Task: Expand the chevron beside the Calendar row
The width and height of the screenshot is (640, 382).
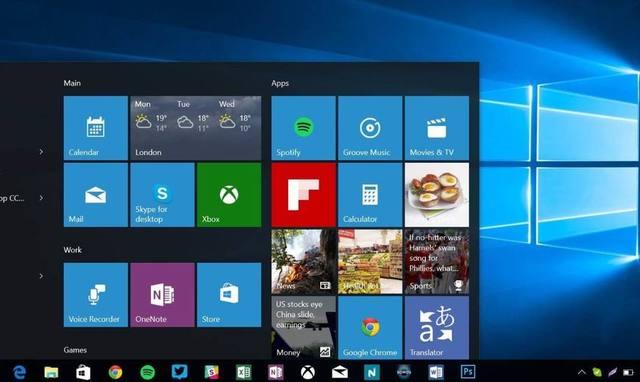Action: coord(41,152)
